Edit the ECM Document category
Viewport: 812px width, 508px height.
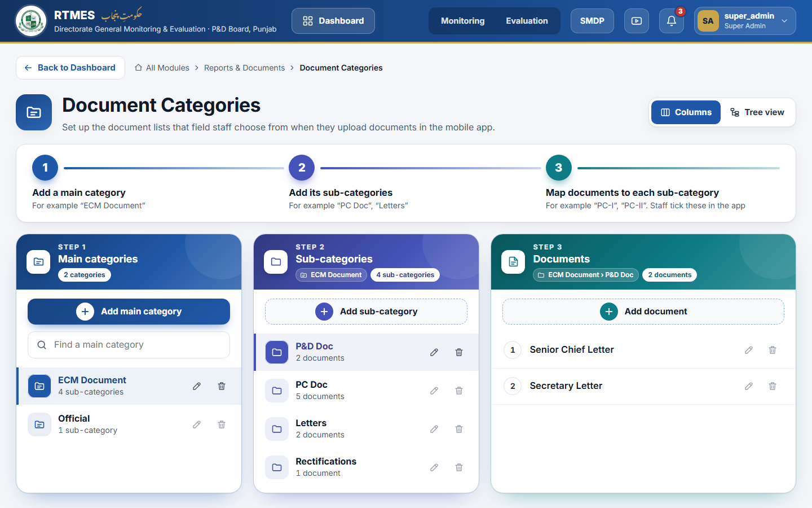[x=197, y=386]
